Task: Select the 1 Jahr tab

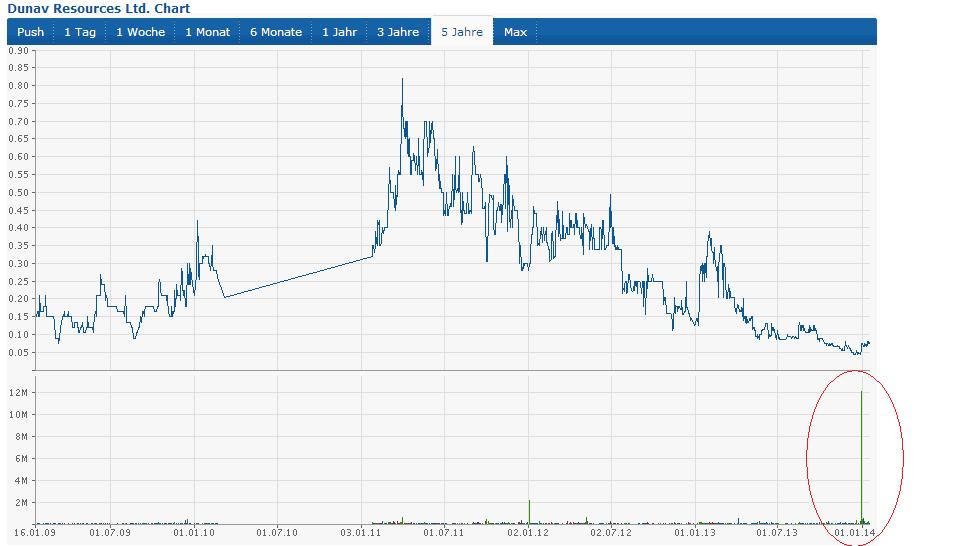Action: tap(339, 32)
